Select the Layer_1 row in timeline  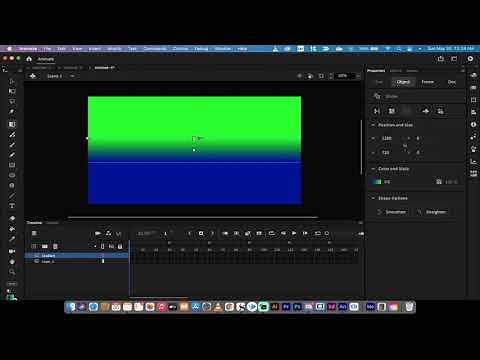(x=77, y=261)
